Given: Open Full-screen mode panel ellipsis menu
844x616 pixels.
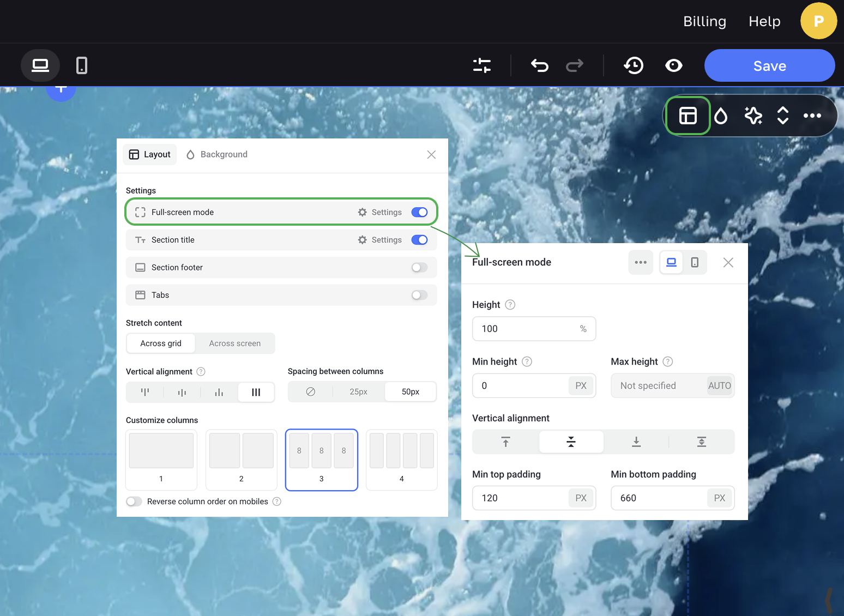Looking at the screenshot, I should coord(641,263).
